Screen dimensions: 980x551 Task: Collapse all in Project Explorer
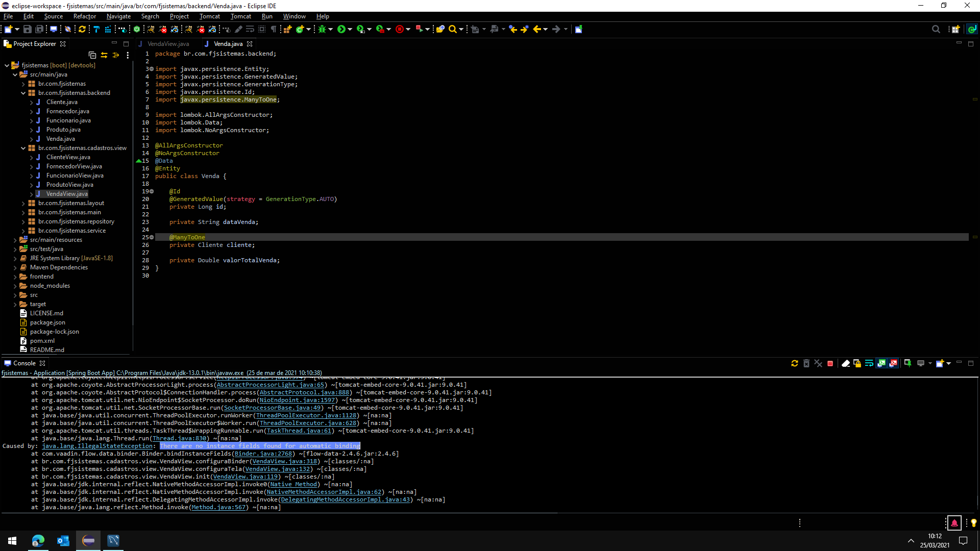coord(92,55)
